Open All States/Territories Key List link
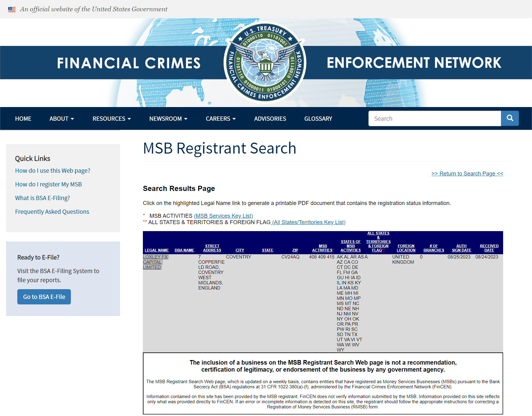532x416 pixels. [x=308, y=222]
